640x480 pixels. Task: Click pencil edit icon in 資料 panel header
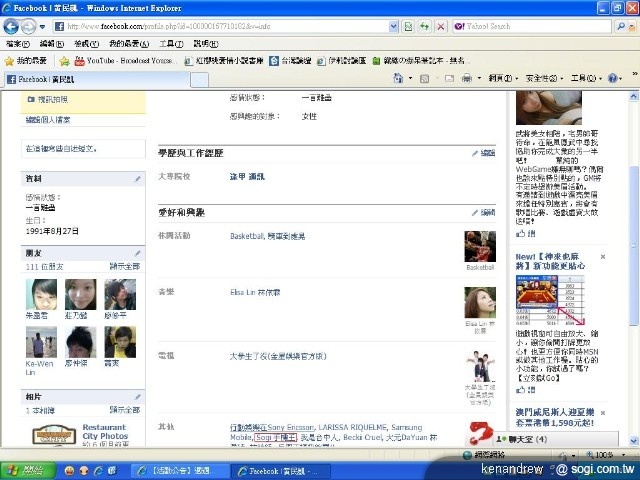[137, 179]
